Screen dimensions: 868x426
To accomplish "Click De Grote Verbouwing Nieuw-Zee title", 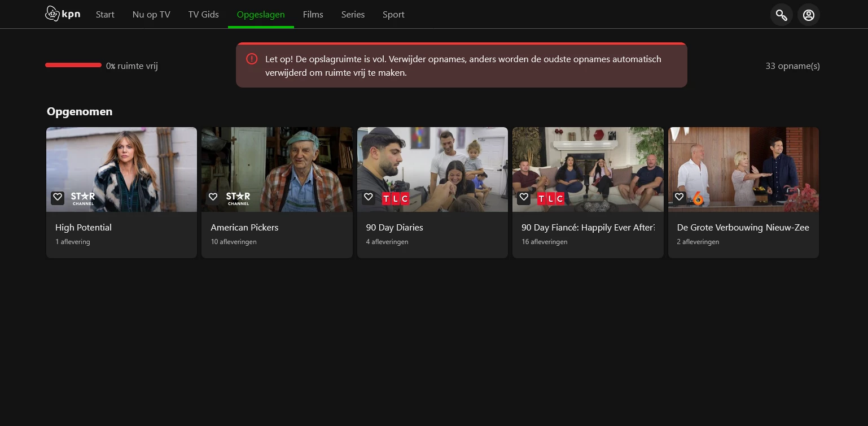I will click(743, 228).
